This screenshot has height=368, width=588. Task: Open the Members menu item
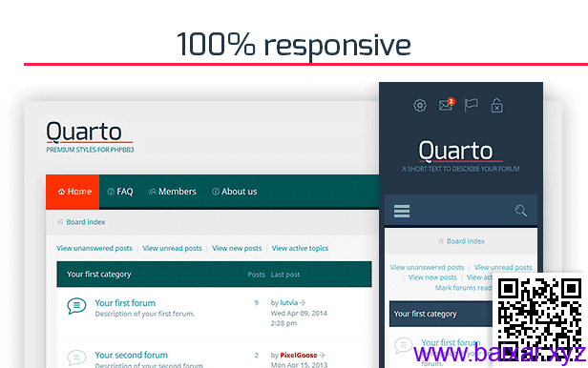tap(173, 192)
